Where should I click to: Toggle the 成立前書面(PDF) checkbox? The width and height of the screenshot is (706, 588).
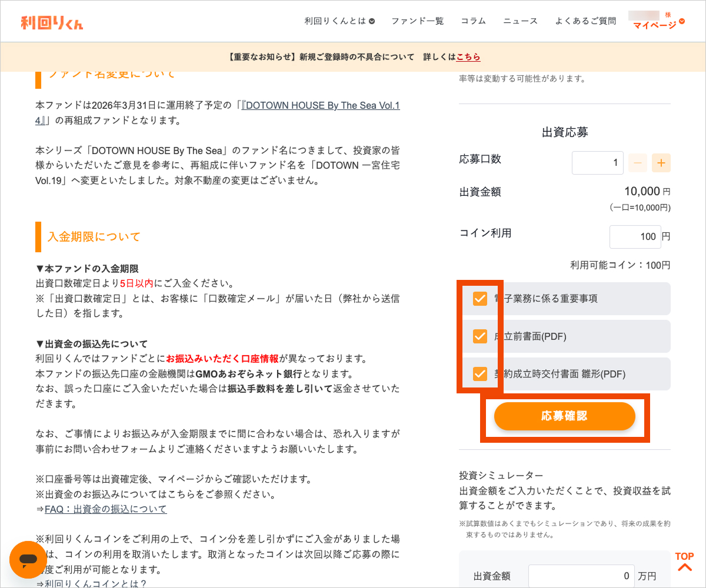click(480, 336)
